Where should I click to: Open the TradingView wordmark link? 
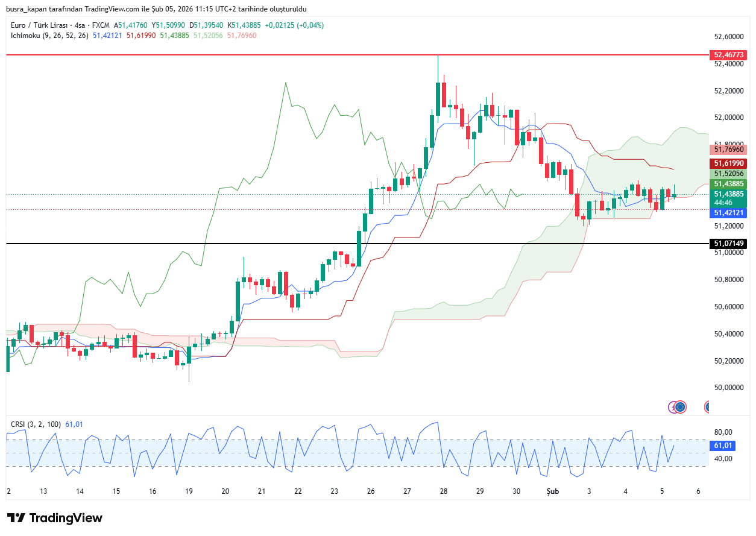[66, 518]
